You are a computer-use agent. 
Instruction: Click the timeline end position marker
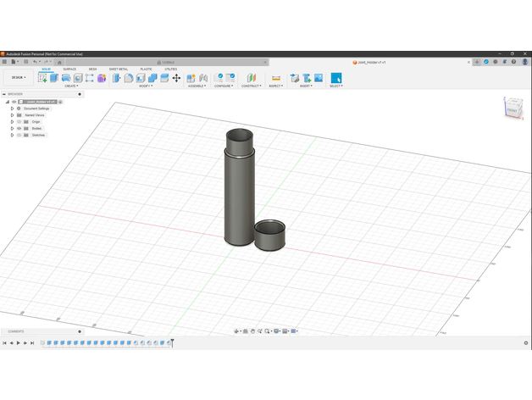click(172, 342)
